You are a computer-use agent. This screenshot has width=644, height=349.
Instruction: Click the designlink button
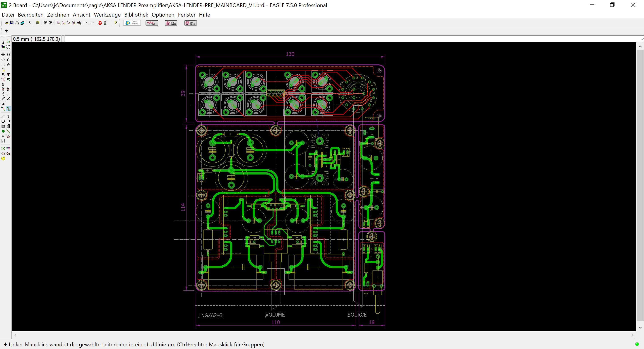tap(152, 23)
